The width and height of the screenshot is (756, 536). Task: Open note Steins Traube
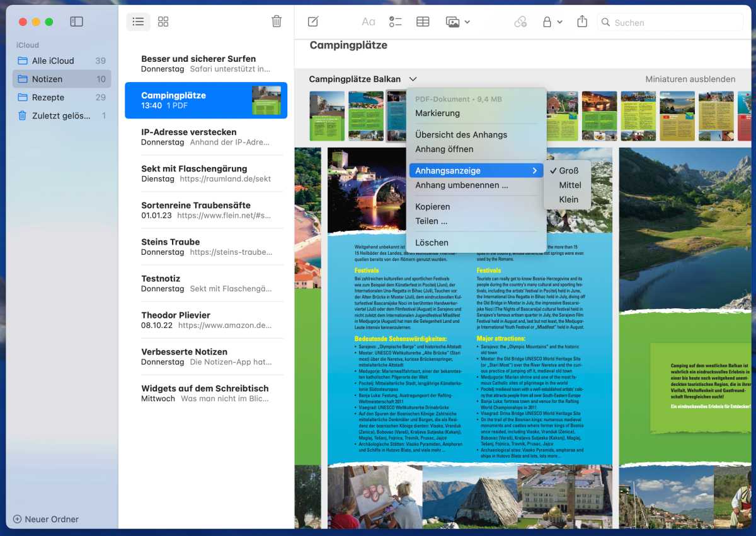[x=206, y=247]
